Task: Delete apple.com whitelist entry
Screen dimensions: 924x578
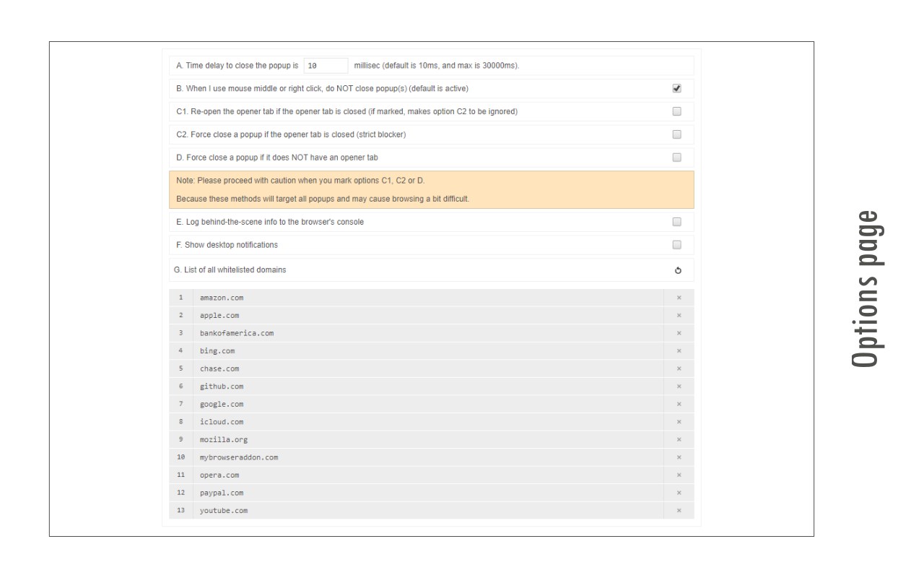Action: coord(679,316)
